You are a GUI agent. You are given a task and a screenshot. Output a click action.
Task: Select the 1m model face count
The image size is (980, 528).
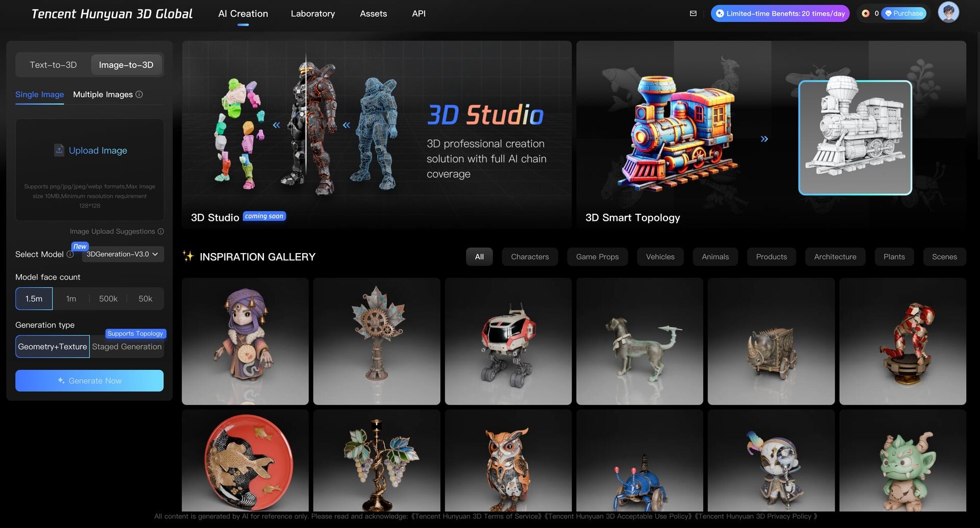click(x=71, y=299)
